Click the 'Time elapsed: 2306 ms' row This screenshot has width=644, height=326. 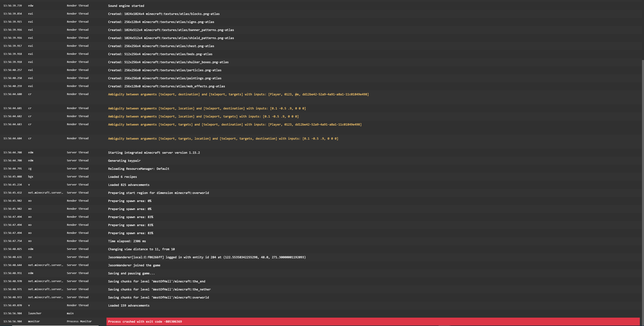tap(127, 241)
